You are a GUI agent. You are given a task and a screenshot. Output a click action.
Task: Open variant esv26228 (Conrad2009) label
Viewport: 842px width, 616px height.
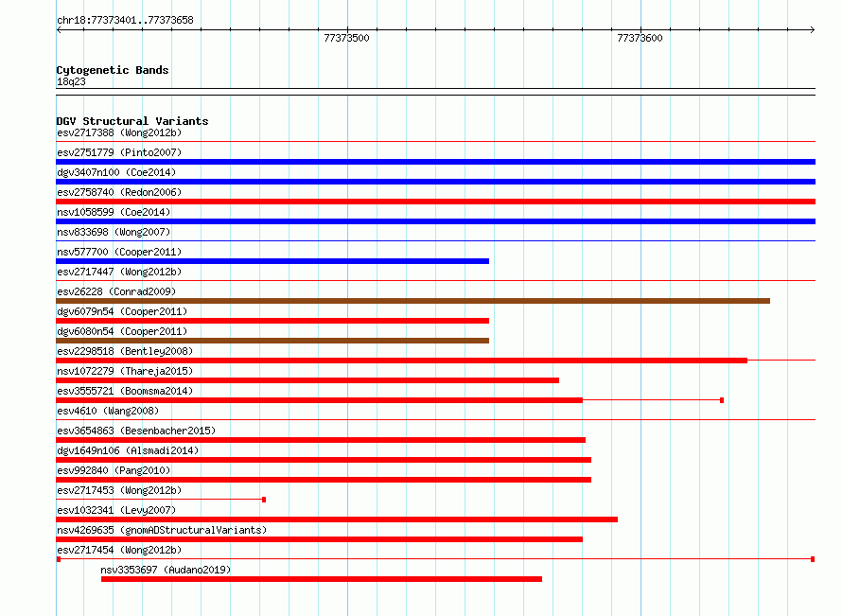[x=116, y=291]
